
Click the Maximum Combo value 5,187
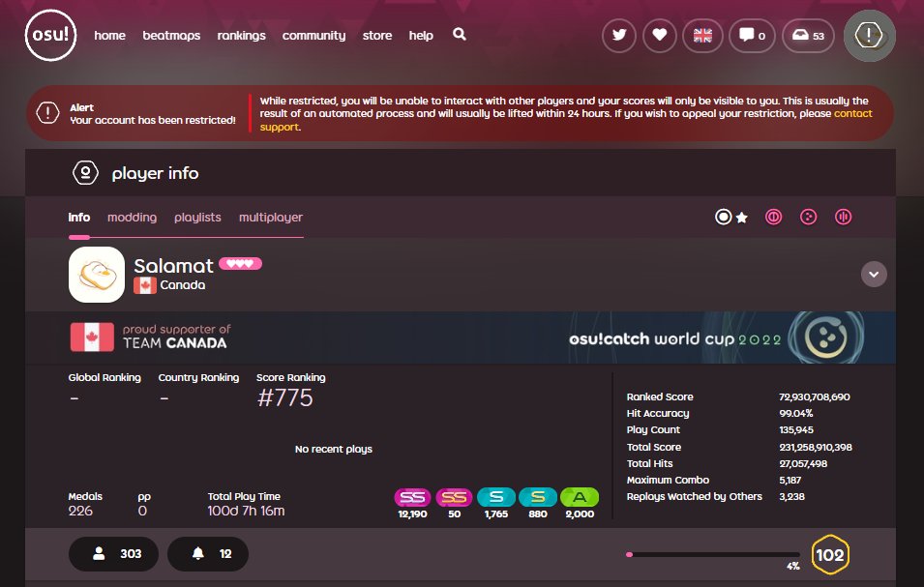(x=790, y=480)
